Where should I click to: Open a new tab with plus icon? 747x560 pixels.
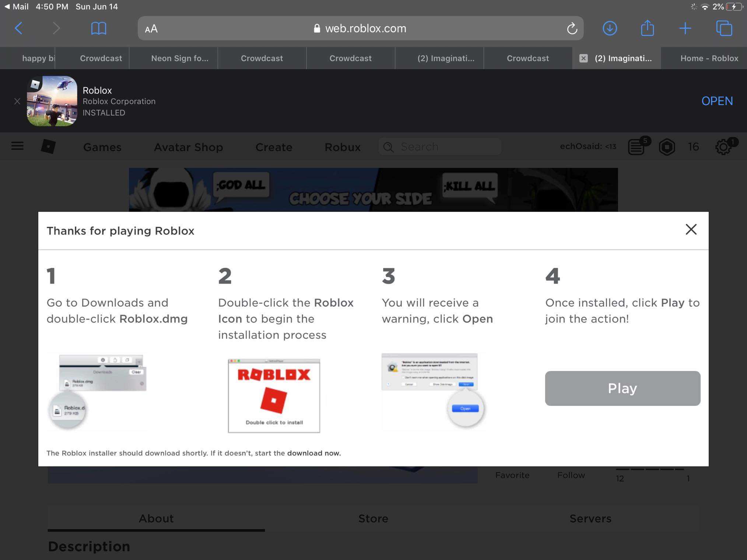click(x=685, y=28)
